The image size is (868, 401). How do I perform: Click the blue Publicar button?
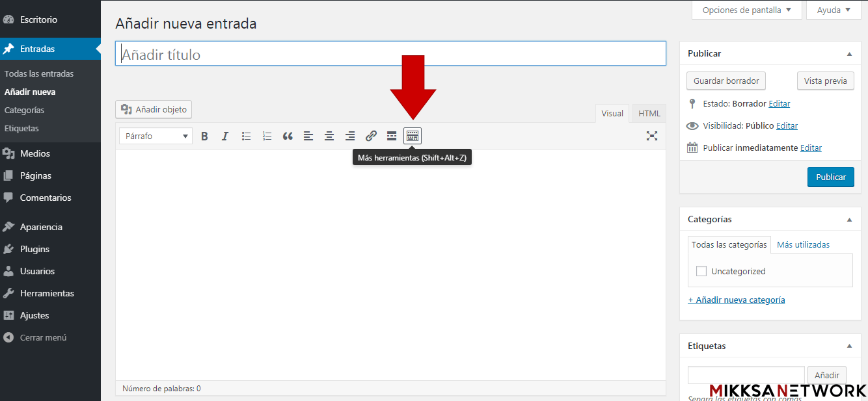[x=830, y=177]
